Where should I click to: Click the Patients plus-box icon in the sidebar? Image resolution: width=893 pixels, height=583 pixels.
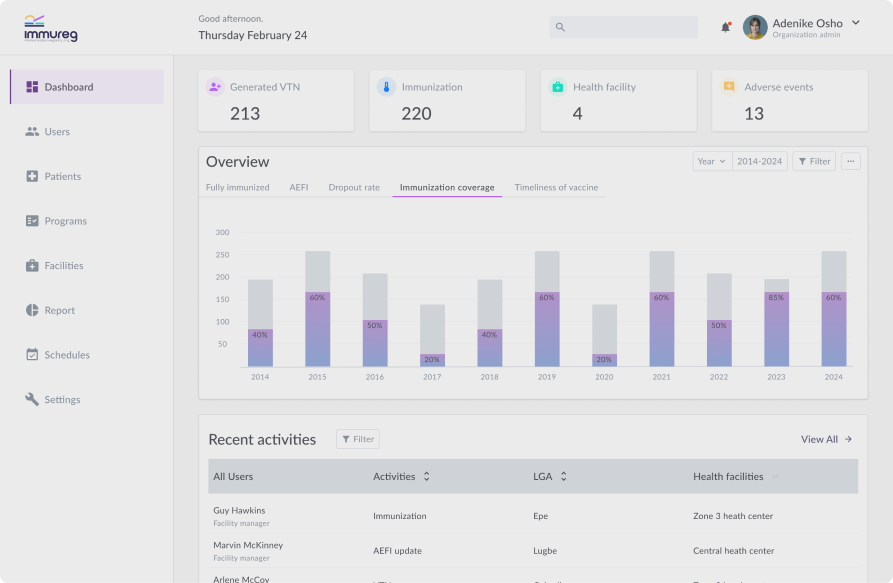tap(32, 176)
